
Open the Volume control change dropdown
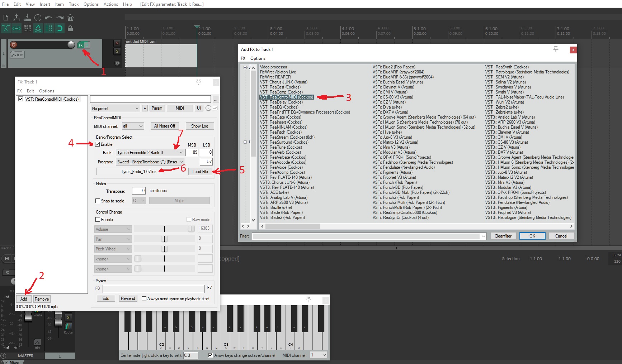coord(113,229)
